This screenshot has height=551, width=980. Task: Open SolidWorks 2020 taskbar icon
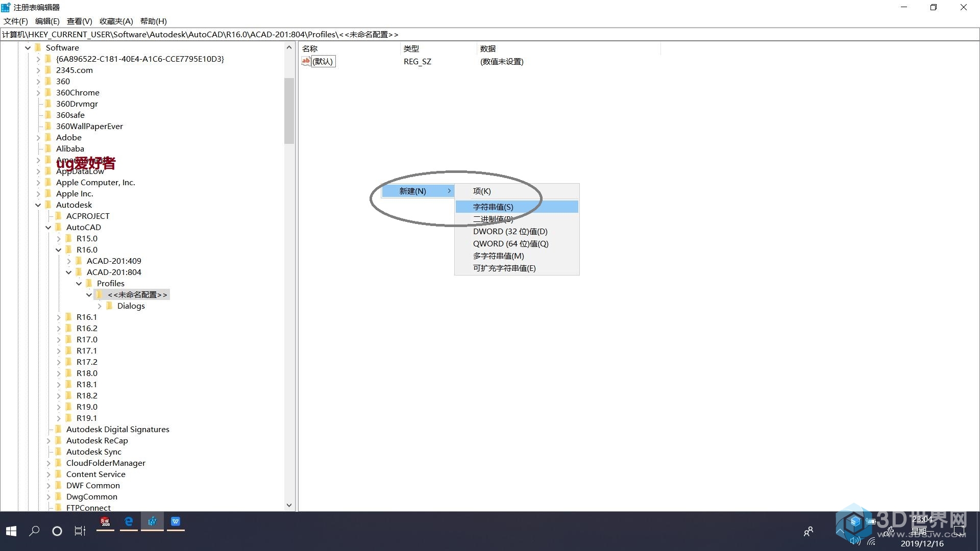tap(105, 521)
